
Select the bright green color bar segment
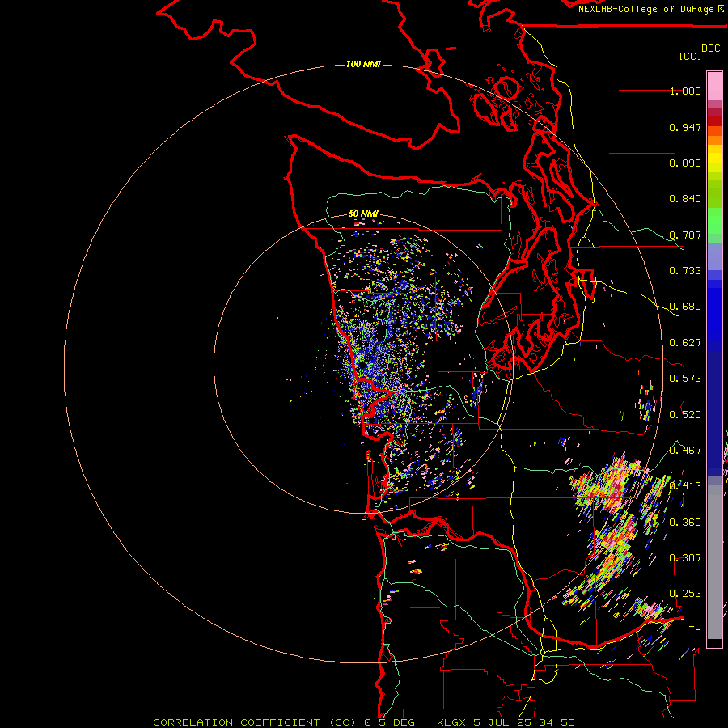pos(714,221)
